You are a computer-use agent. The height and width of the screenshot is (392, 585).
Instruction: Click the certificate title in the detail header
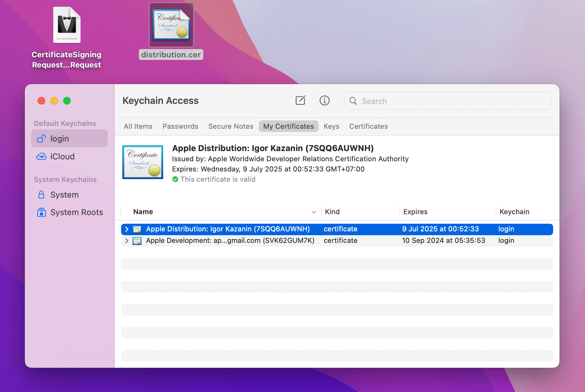(x=273, y=148)
